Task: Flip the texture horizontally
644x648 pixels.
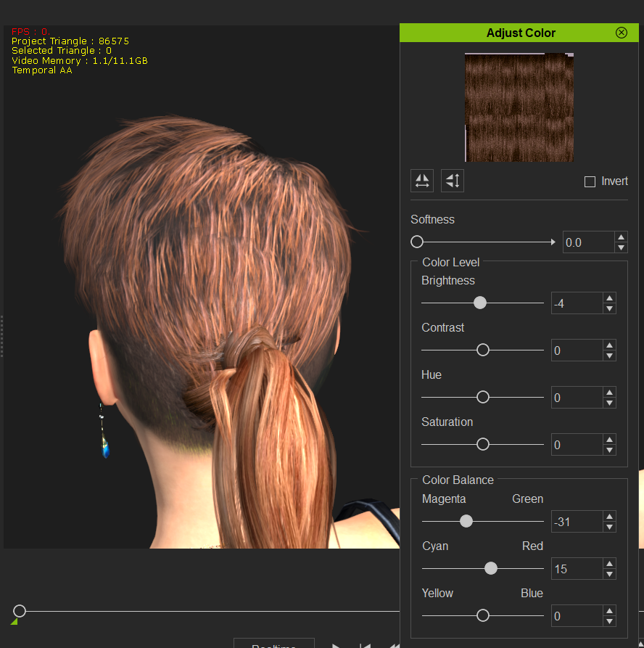Action: point(422,181)
